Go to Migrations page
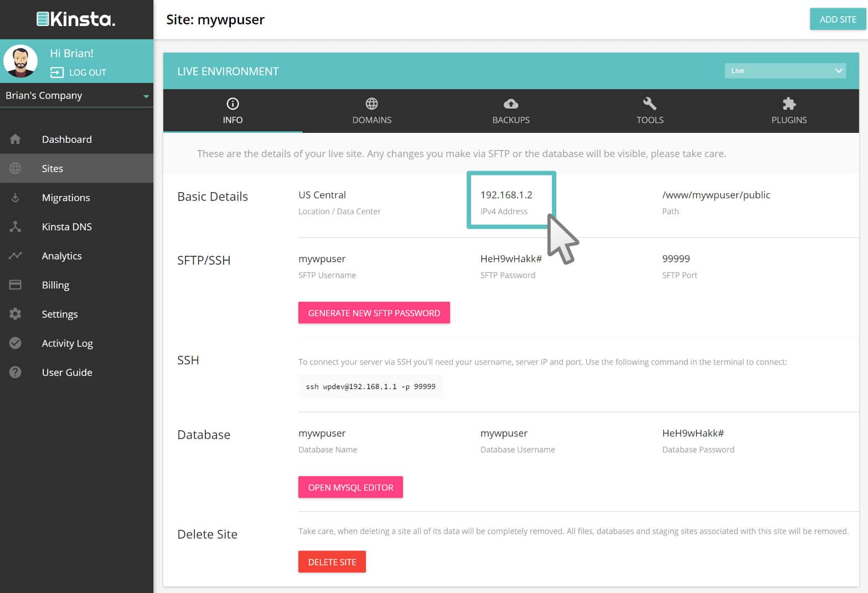 [x=76, y=198]
